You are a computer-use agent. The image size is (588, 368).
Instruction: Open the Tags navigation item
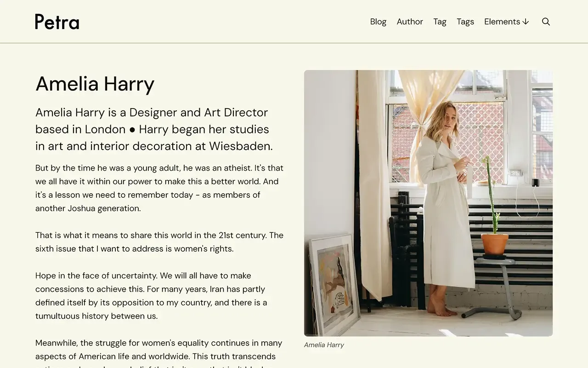pos(465,22)
